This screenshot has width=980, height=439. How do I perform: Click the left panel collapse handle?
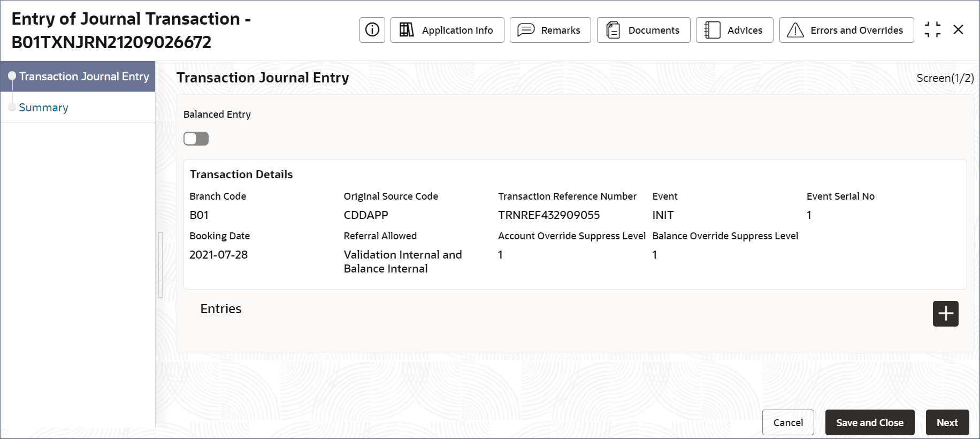(160, 265)
